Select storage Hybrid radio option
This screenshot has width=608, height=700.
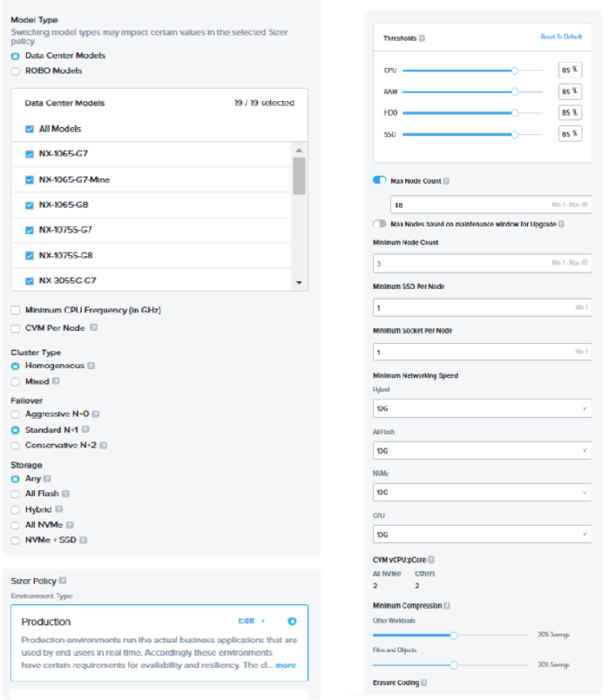[16, 510]
